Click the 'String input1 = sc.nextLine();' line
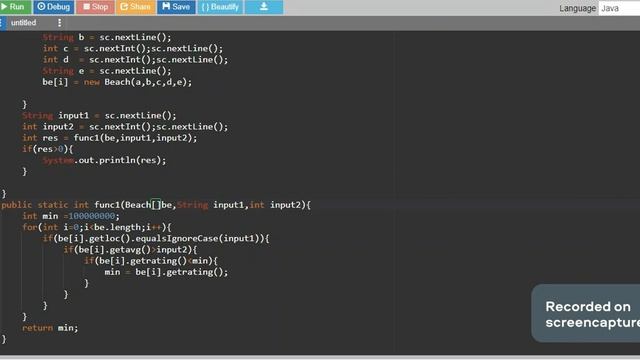This screenshot has width=640, height=360. (99, 116)
